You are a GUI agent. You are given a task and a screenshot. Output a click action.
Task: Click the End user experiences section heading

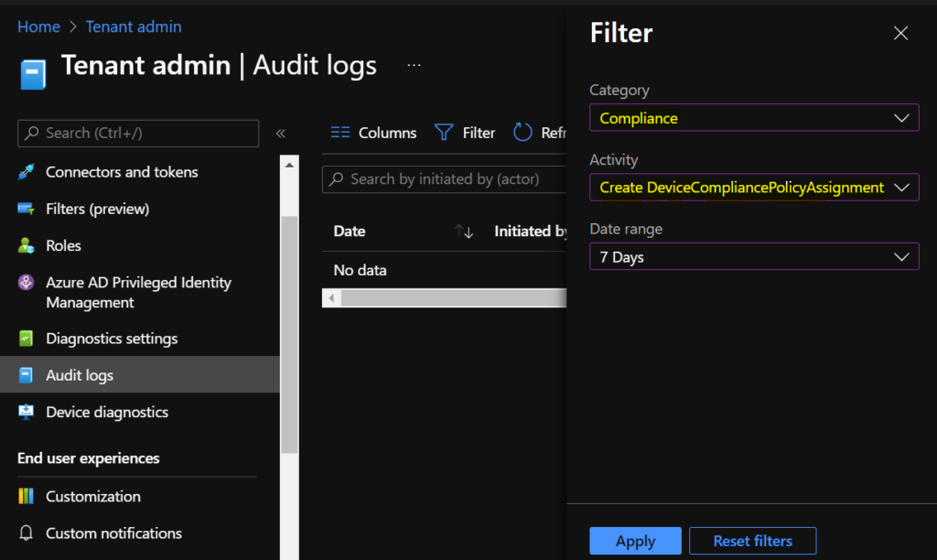(x=89, y=458)
